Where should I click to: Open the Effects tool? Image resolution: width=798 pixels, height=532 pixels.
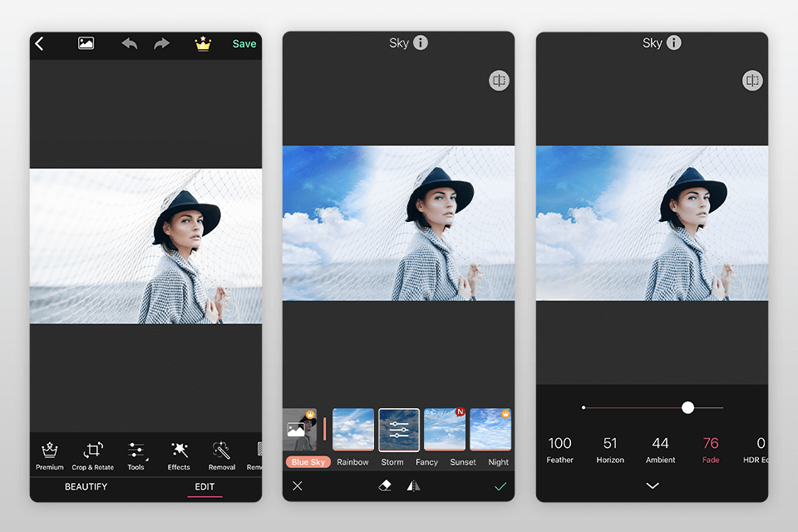tap(179, 456)
